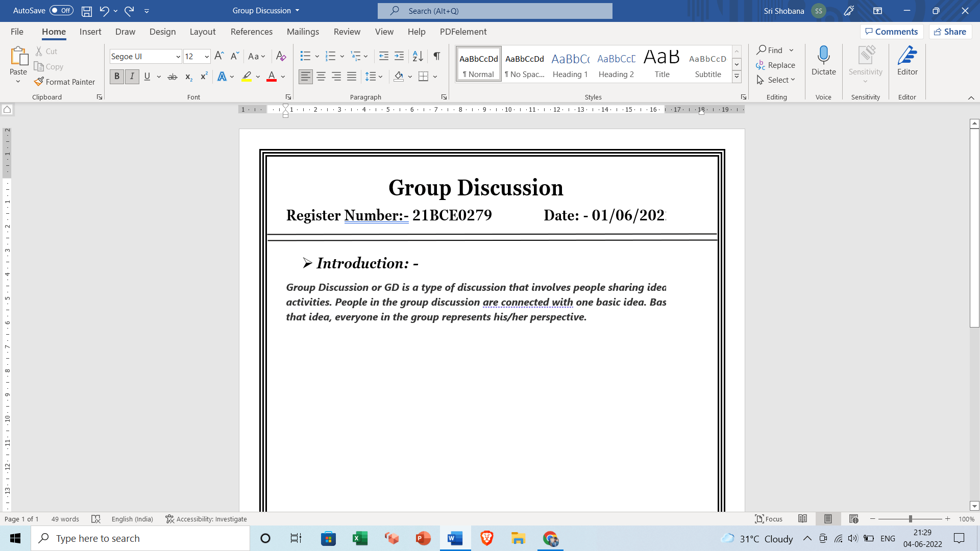Undo the last action
Image resolution: width=980 pixels, height=551 pixels.
104,11
